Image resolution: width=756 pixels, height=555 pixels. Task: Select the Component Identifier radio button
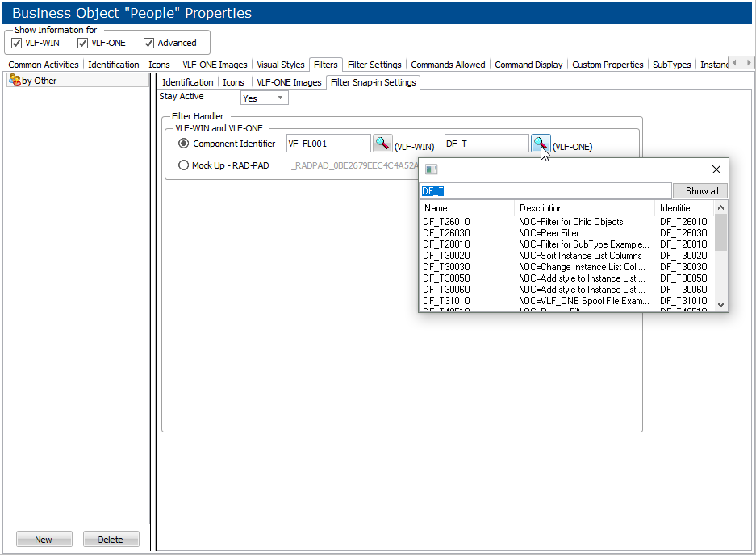184,144
